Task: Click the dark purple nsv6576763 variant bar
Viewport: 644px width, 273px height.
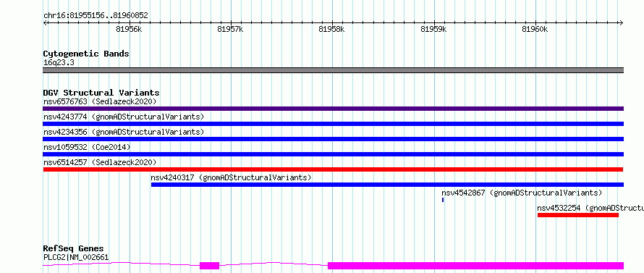Action: pos(334,109)
